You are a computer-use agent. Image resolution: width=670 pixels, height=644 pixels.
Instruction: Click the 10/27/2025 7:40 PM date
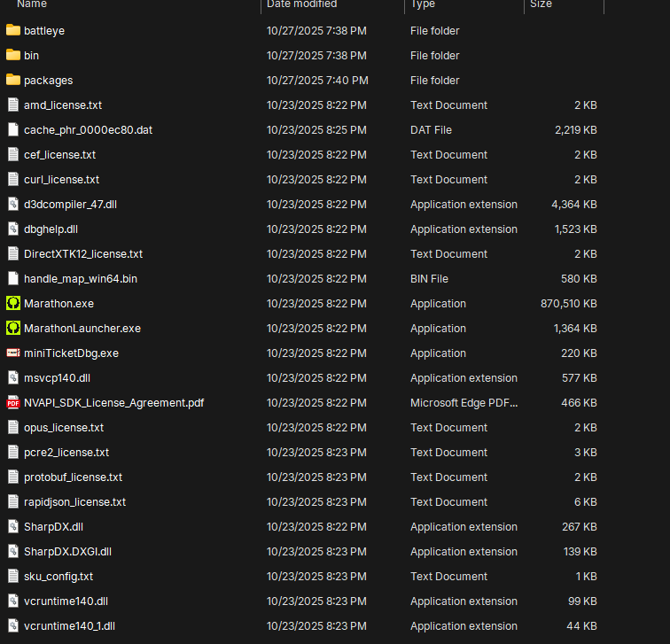317,81
